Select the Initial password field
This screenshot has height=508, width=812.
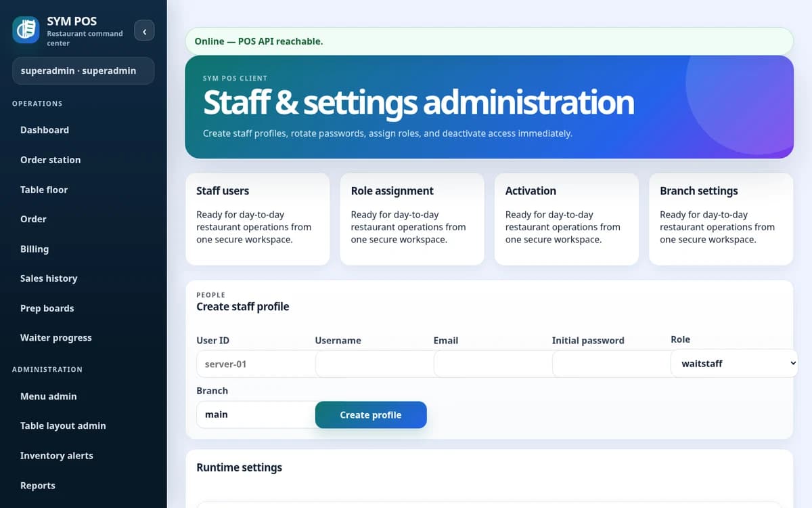click(x=612, y=364)
